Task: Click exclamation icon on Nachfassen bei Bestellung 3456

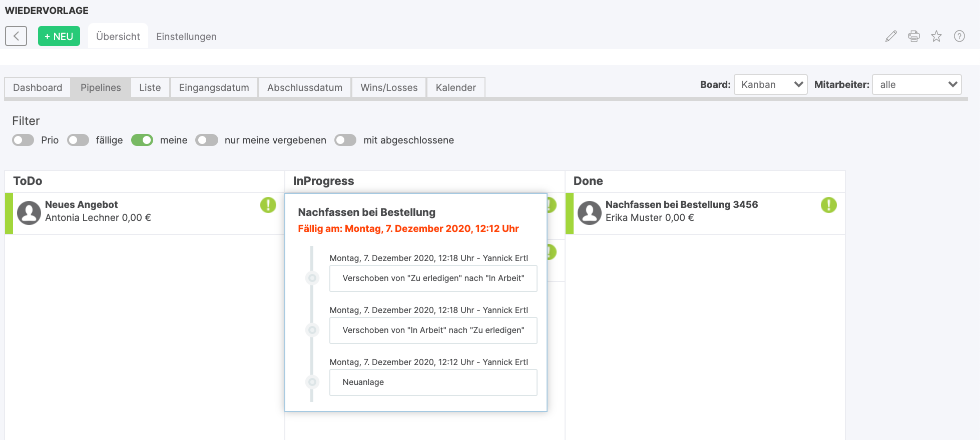Action: pos(829,205)
